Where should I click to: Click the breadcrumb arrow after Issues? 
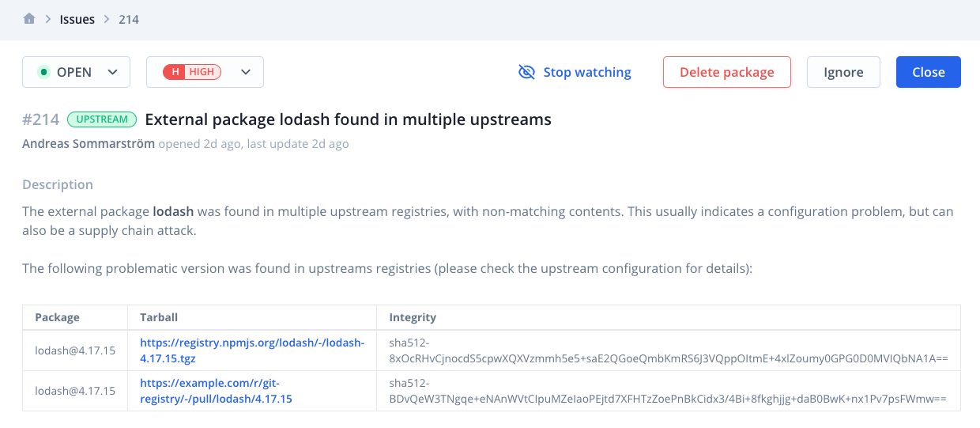107,19
